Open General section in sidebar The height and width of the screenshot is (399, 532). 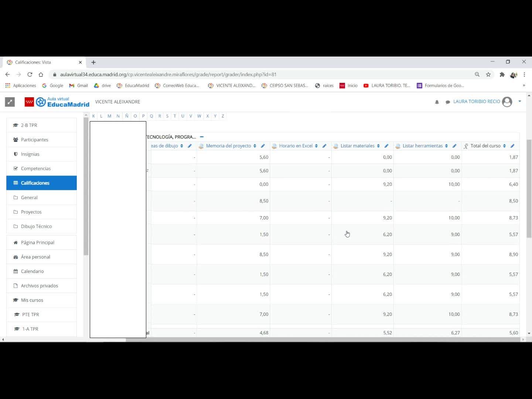click(x=41, y=197)
